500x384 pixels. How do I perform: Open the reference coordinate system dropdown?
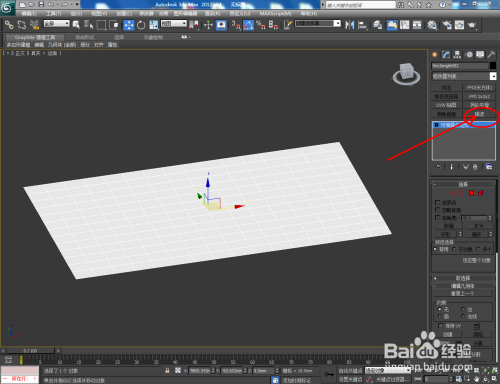(174, 23)
